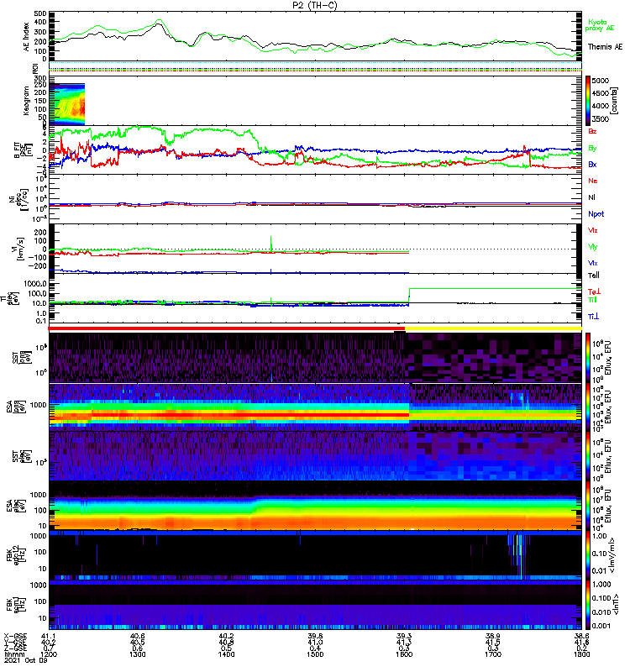Click the X-GSE position value 38.6

point(581,636)
